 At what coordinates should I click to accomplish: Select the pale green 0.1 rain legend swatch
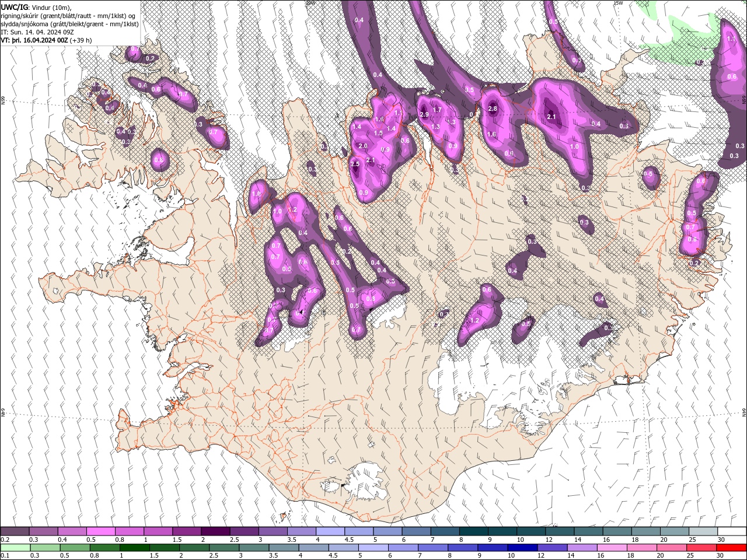coord(15,548)
